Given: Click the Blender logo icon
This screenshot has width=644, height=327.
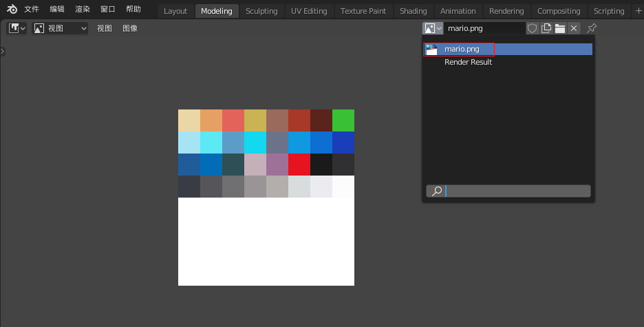Looking at the screenshot, I should (x=12, y=9).
